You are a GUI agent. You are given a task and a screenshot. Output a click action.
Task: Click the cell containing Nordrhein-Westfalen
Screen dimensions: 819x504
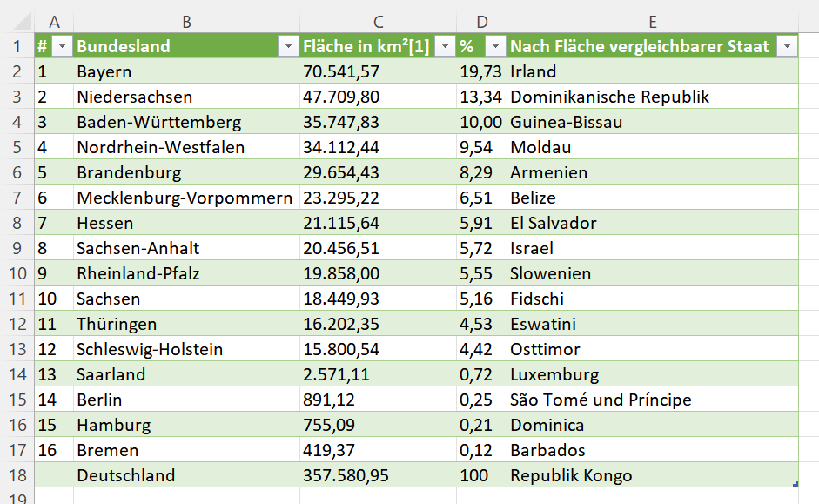point(186,147)
